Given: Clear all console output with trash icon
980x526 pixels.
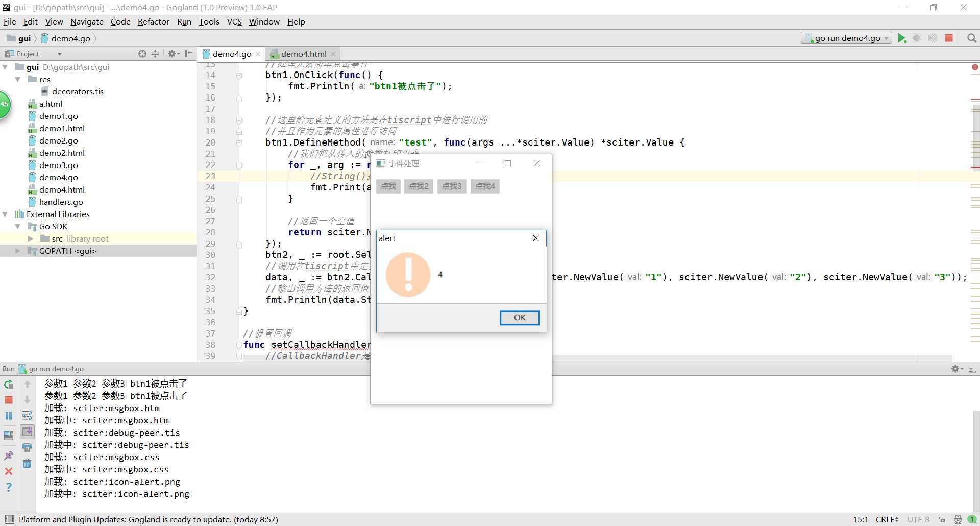Looking at the screenshot, I should point(27,463).
